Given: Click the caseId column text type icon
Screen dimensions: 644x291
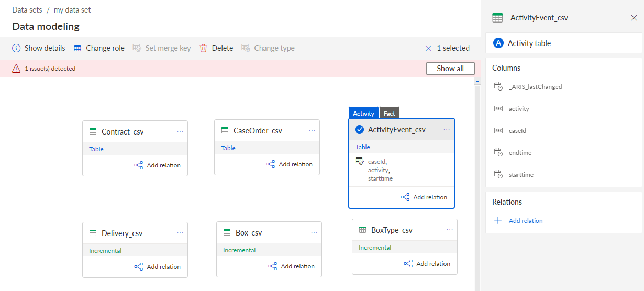Looking at the screenshot, I should [498, 131].
